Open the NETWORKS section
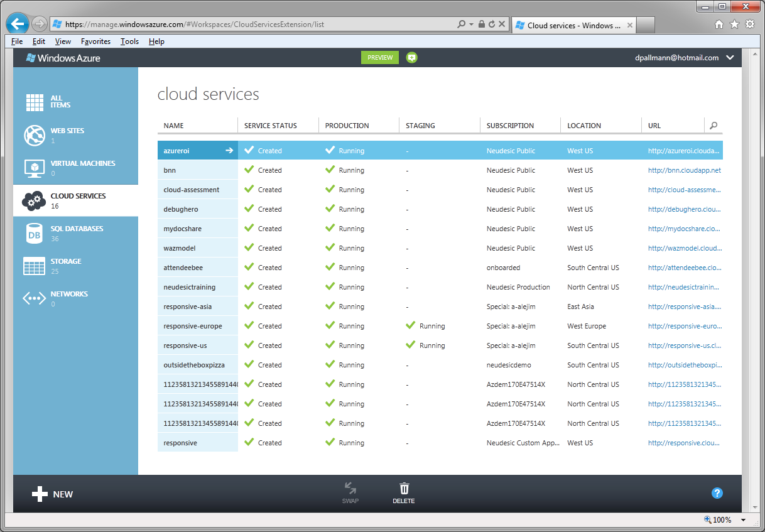Viewport: 765px width, 532px height. click(34, 297)
